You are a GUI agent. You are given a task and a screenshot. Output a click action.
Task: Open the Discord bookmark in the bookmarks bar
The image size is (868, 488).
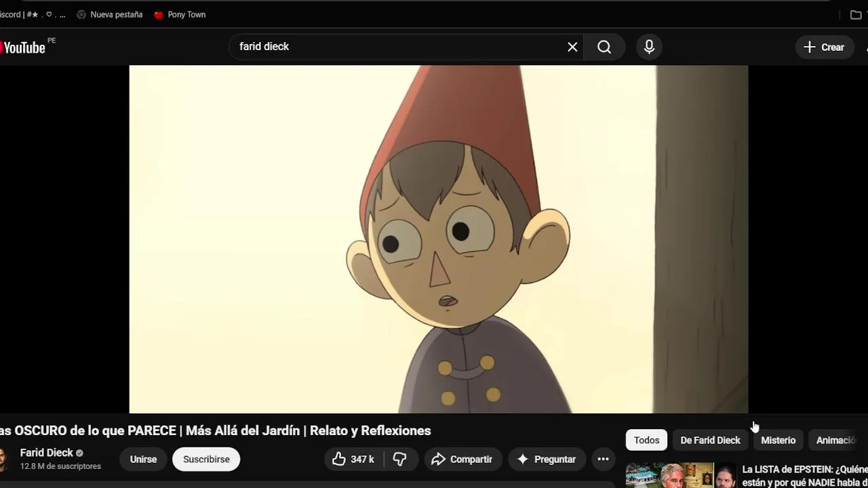click(x=33, y=14)
